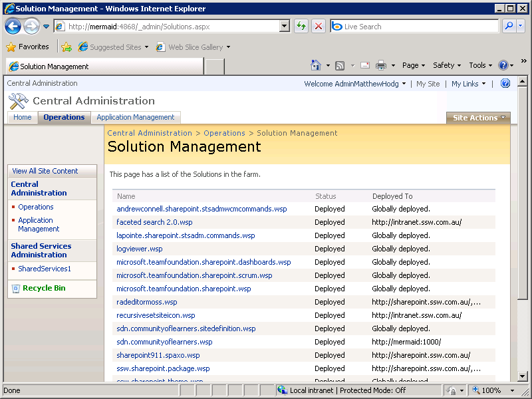Expand the address bar URL dropdown arrow
The width and height of the screenshot is (532, 399).
(285, 27)
